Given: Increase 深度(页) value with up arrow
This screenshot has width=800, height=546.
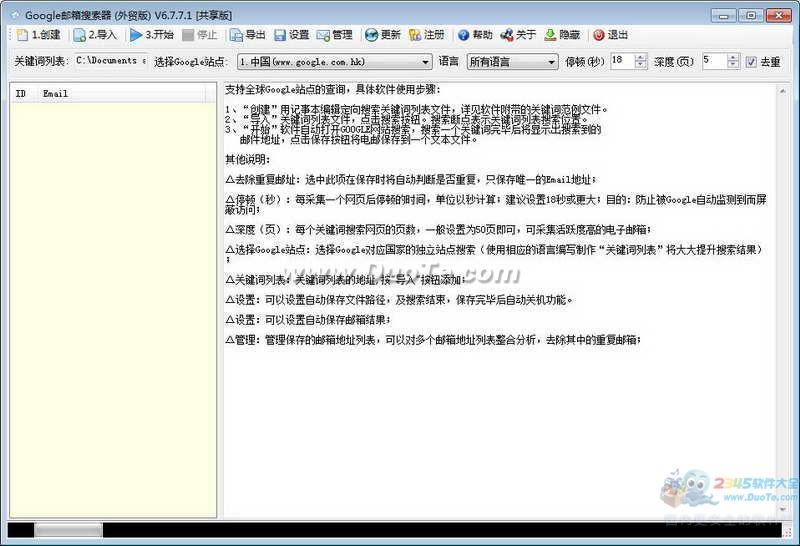Looking at the screenshot, I should pos(733,58).
